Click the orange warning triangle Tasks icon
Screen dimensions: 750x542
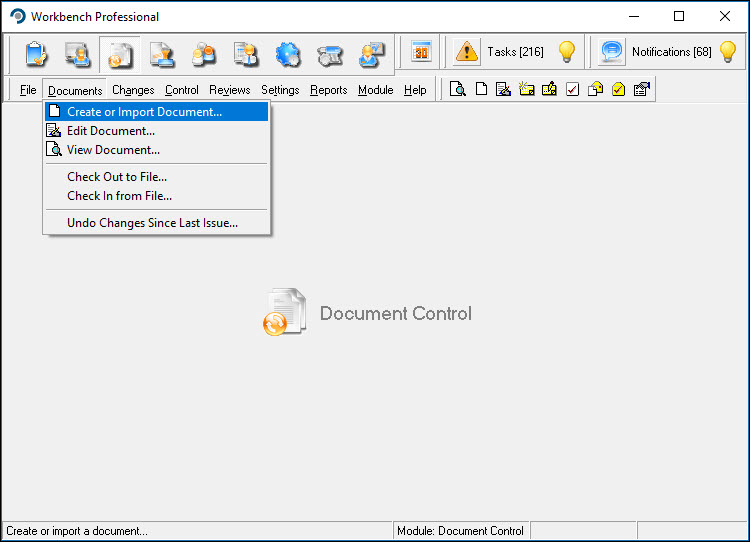(467, 51)
